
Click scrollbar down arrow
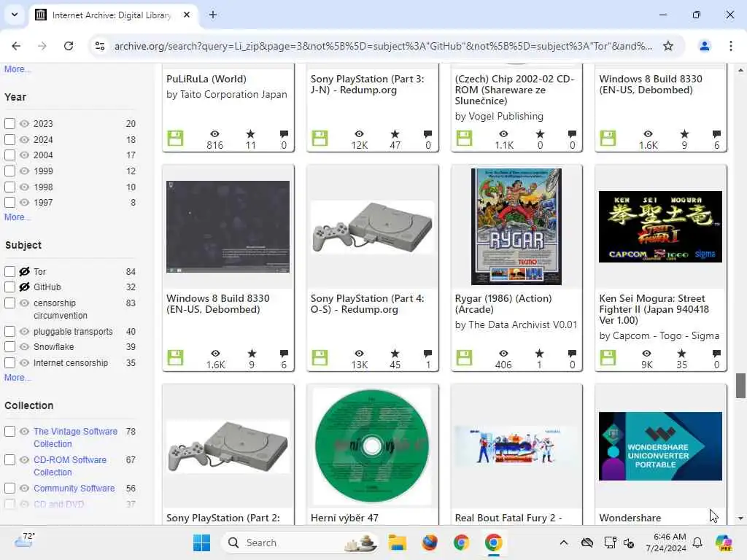[740, 518]
